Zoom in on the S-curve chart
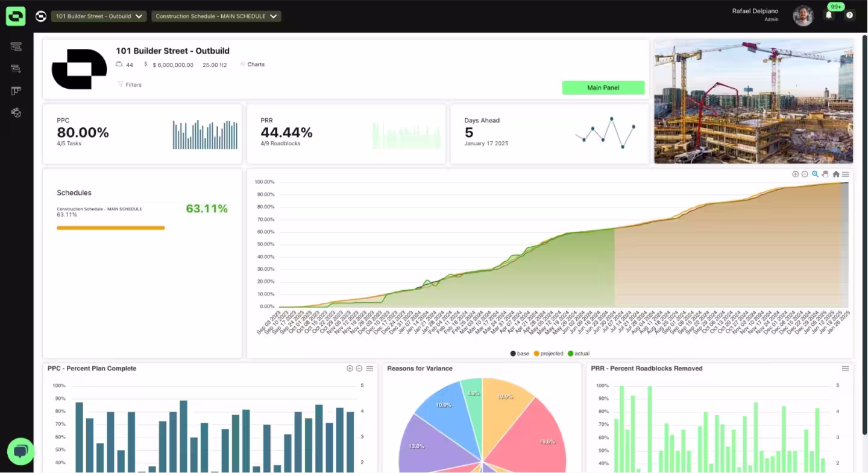The image size is (868, 473). pyautogui.click(x=795, y=174)
